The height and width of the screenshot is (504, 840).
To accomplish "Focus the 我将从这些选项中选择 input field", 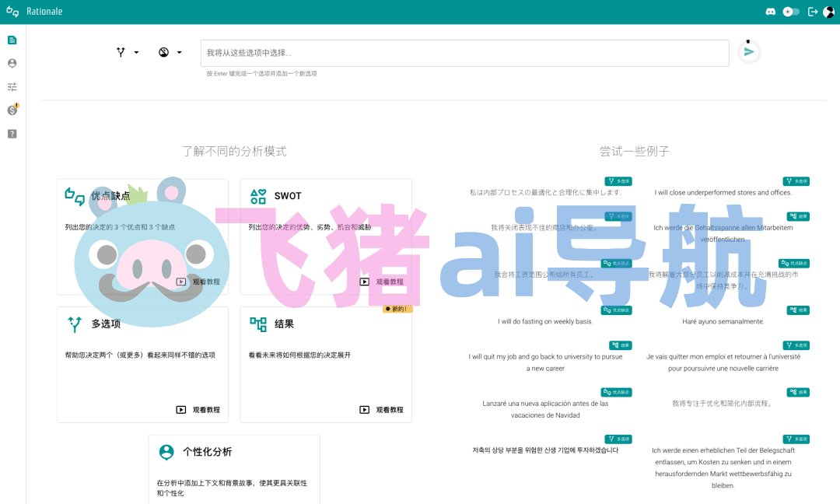I will (464, 53).
